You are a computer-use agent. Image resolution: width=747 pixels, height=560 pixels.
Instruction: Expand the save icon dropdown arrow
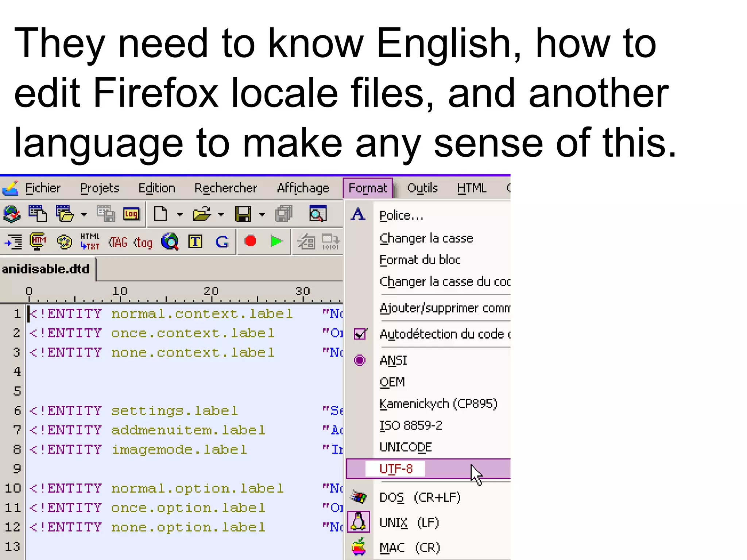tap(262, 214)
